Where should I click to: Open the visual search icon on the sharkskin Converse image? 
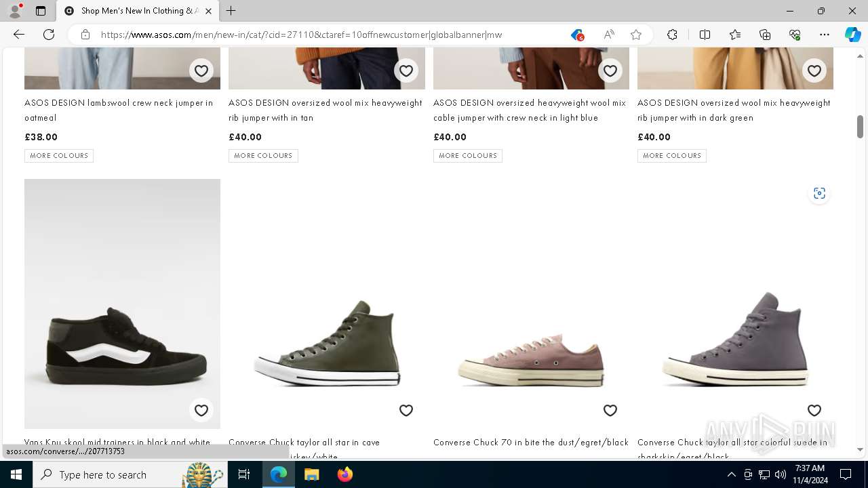[819, 194]
